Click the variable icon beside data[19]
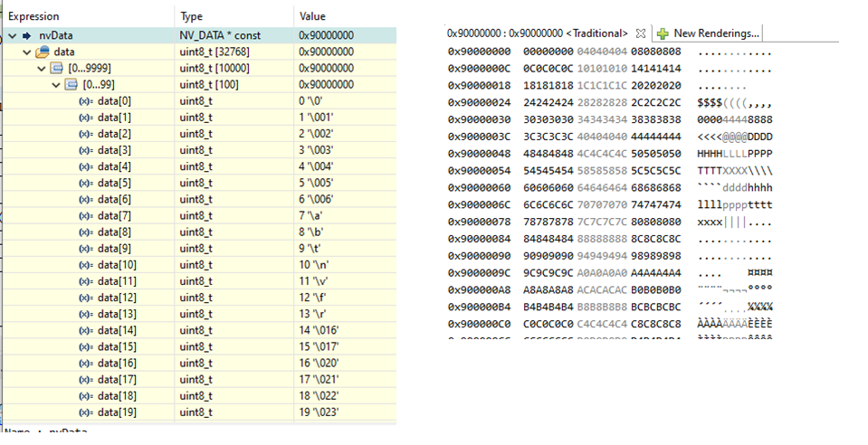This screenshot has width=868, height=445. click(86, 412)
